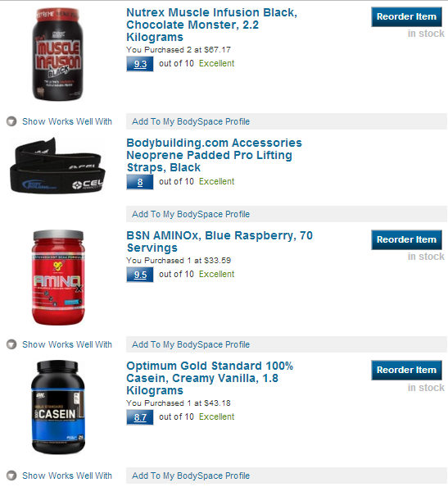This screenshot has height=487, width=448.
Task: Open the 8.7 rating badge for Casein
Action: coord(140,417)
